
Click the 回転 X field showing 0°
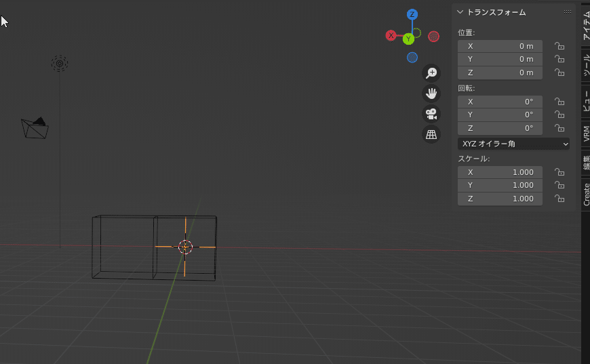(500, 102)
